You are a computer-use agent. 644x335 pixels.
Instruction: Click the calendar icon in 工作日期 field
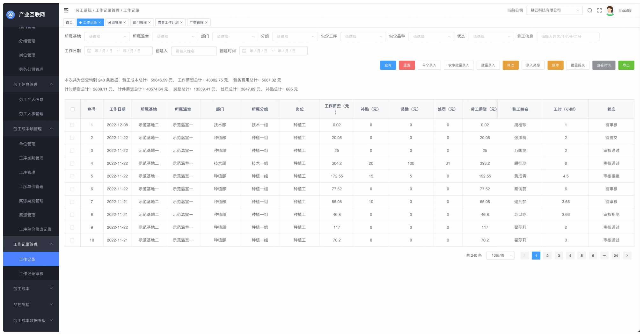[x=89, y=51]
